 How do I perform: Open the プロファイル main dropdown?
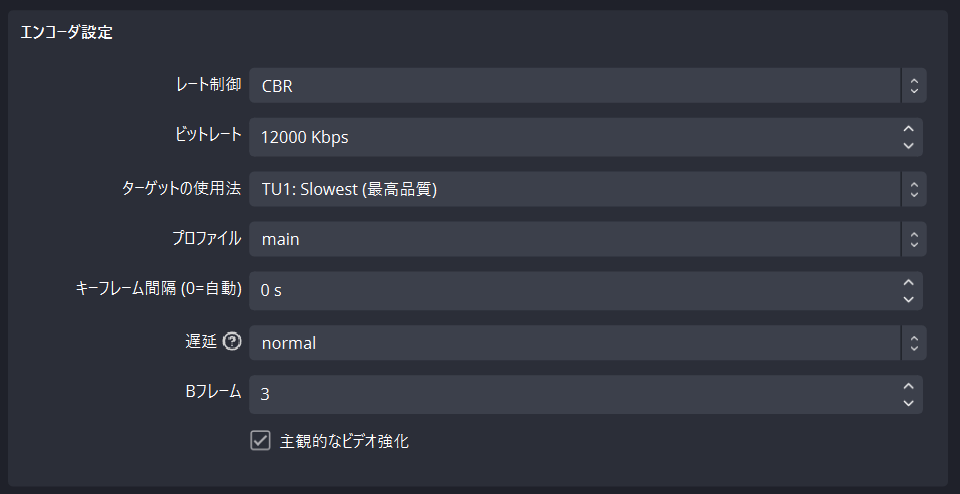[x=587, y=239]
